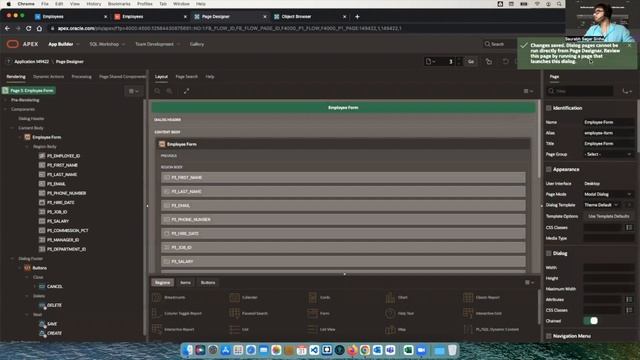Image resolution: width=640 pixels, height=360 pixels.
Task: Click the page Name input field
Action: 608,122
